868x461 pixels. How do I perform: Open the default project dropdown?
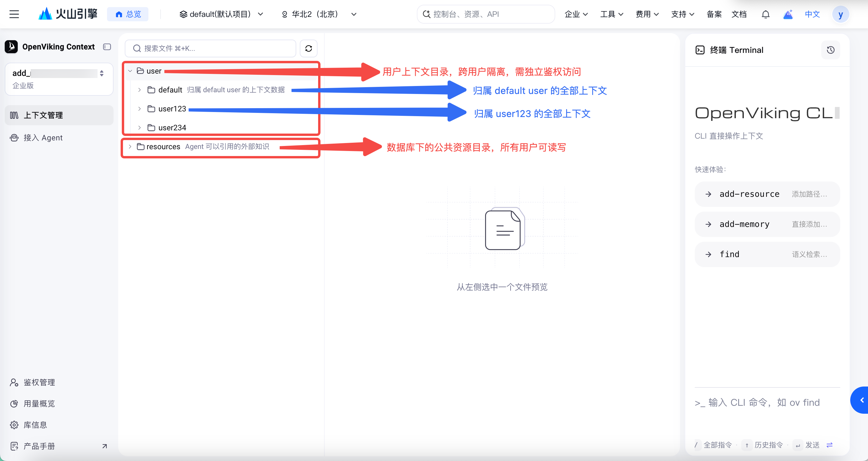tap(221, 14)
